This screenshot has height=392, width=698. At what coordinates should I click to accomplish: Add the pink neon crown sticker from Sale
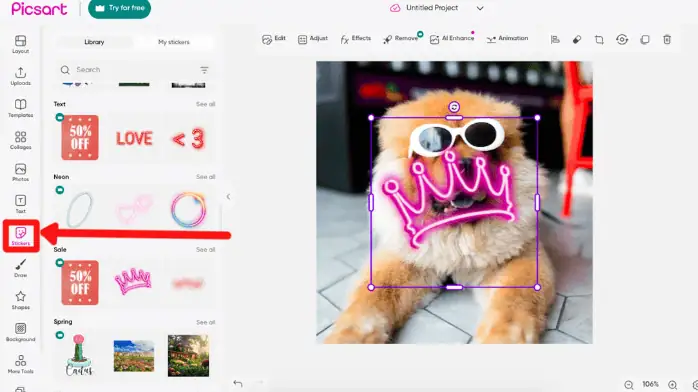(x=133, y=281)
